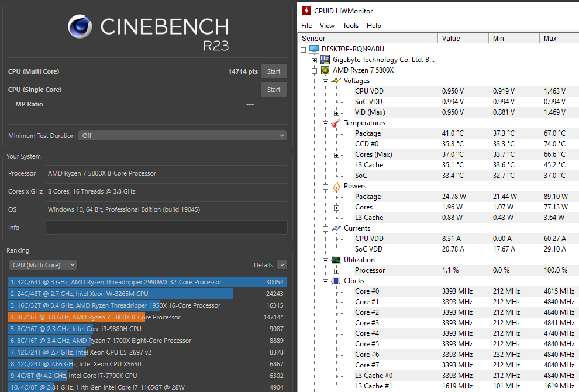Select the Package temperature row

point(466,133)
